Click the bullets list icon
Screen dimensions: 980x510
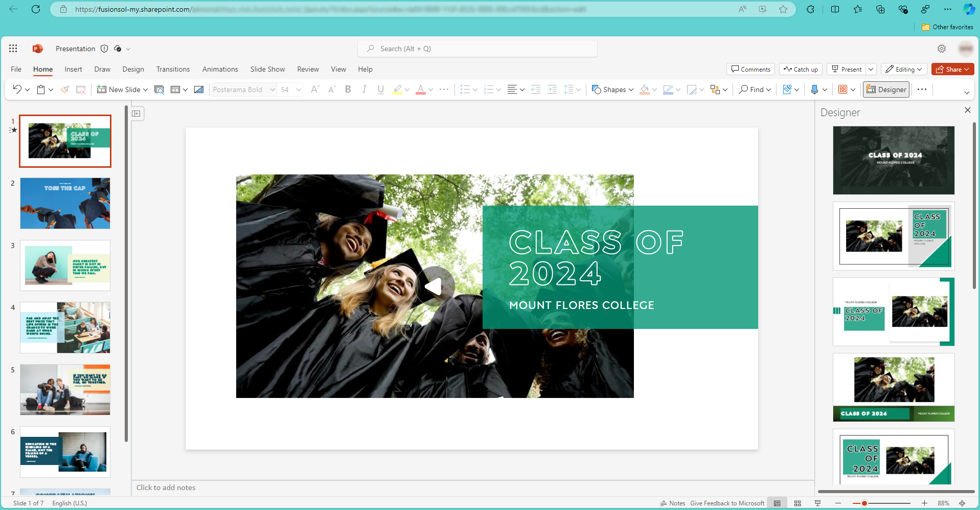pos(465,90)
